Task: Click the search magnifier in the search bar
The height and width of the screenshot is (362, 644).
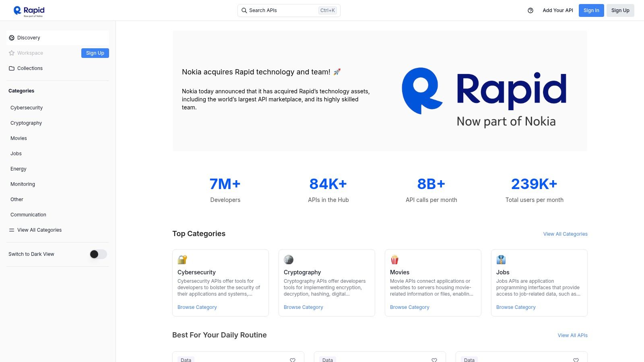Action: coord(244,10)
